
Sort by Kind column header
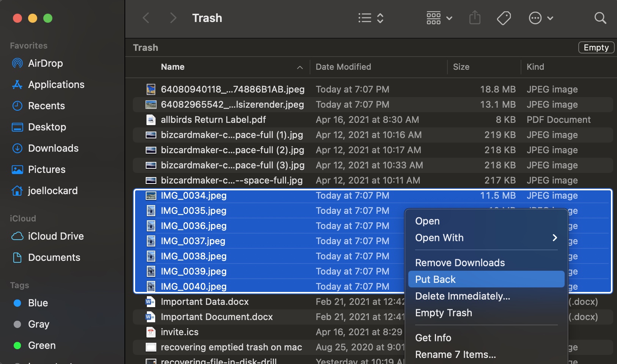pyautogui.click(x=535, y=67)
